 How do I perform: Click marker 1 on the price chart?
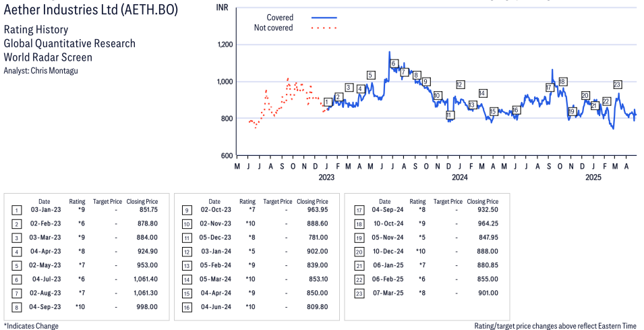(327, 102)
